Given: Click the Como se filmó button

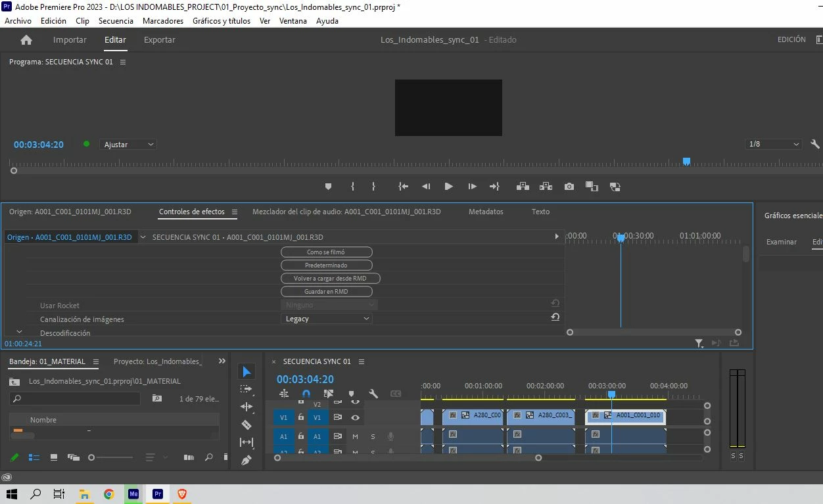Looking at the screenshot, I should [x=327, y=252].
